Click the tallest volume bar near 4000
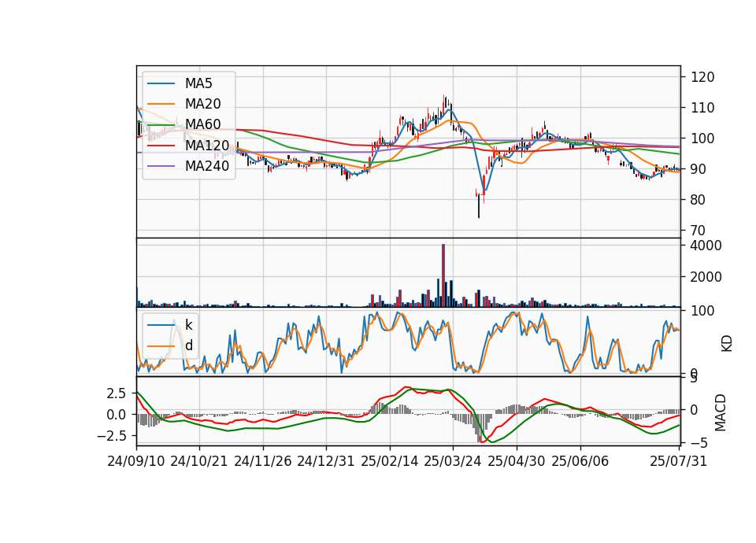 coord(443,275)
